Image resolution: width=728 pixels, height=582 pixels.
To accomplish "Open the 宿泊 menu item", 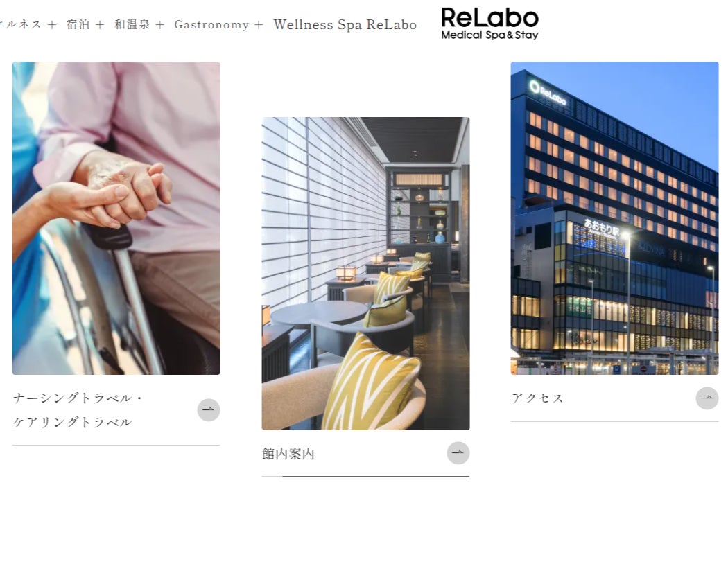I will [78, 25].
